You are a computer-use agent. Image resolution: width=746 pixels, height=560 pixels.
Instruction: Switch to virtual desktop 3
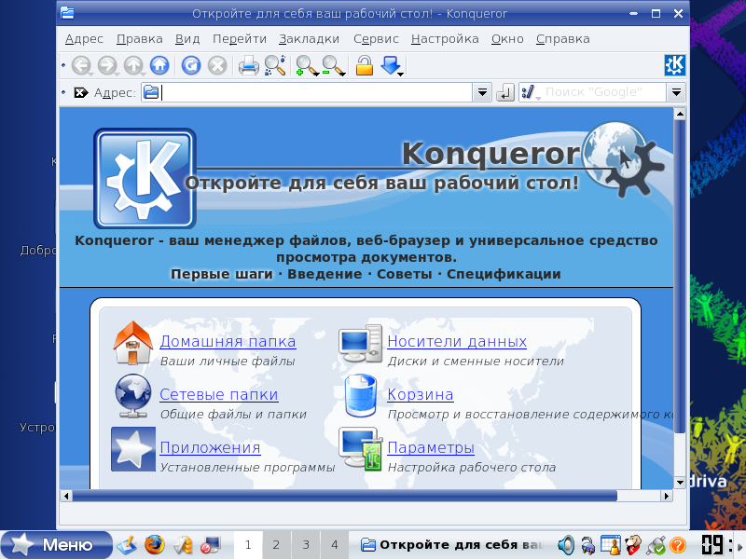306,545
